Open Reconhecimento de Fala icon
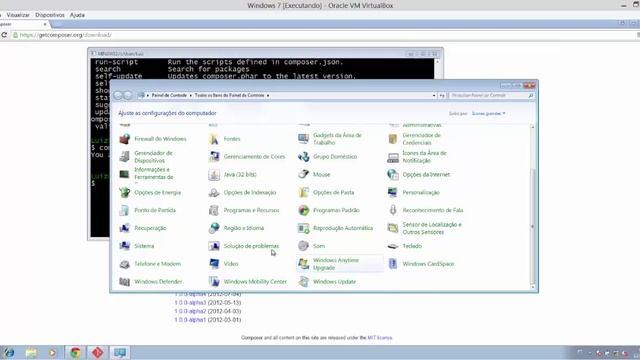640x360 pixels. (x=393, y=210)
